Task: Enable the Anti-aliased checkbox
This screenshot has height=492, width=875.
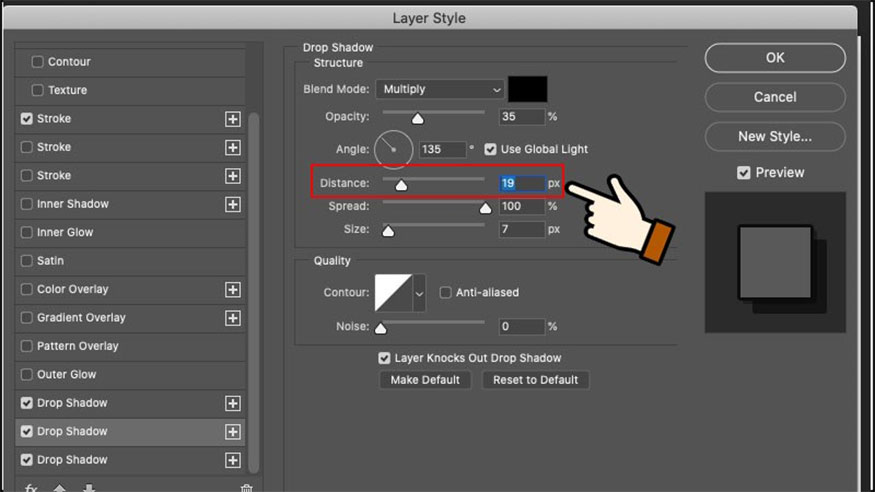Action: (x=446, y=293)
